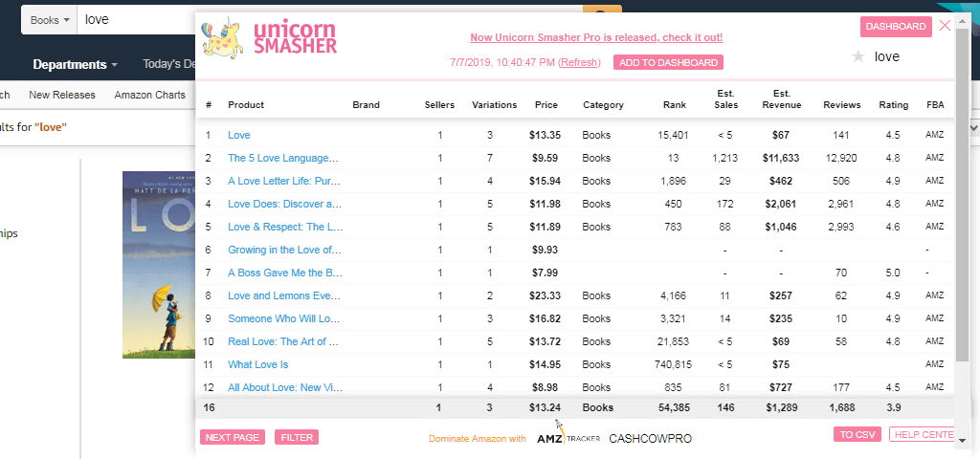Screen dimensions: 980x459
Task: Sort by the Est. Revenue column header
Action: click(x=781, y=99)
